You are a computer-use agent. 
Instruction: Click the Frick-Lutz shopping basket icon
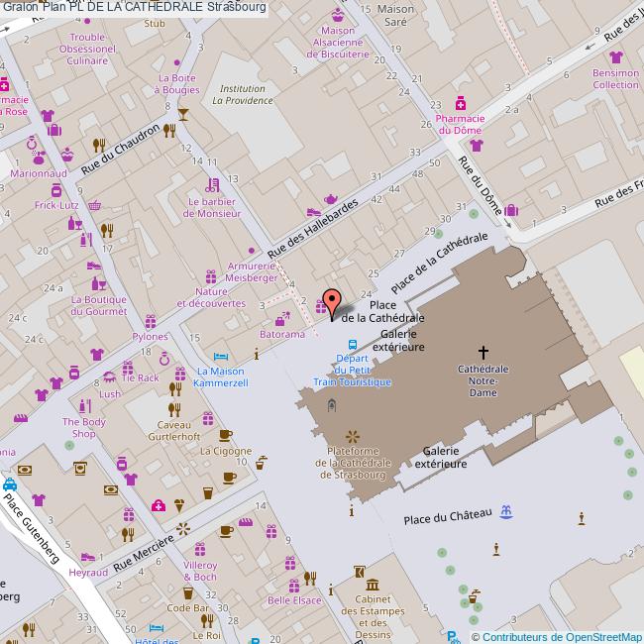pyautogui.click(x=94, y=205)
